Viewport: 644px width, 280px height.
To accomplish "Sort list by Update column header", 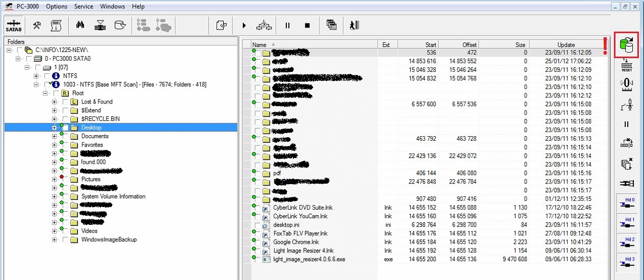I will (x=566, y=44).
